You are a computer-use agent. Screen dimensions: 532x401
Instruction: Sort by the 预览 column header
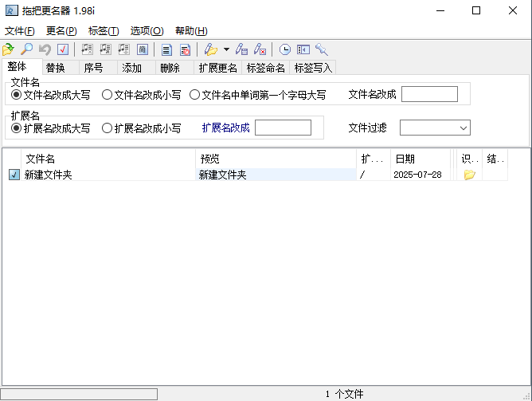(276, 159)
